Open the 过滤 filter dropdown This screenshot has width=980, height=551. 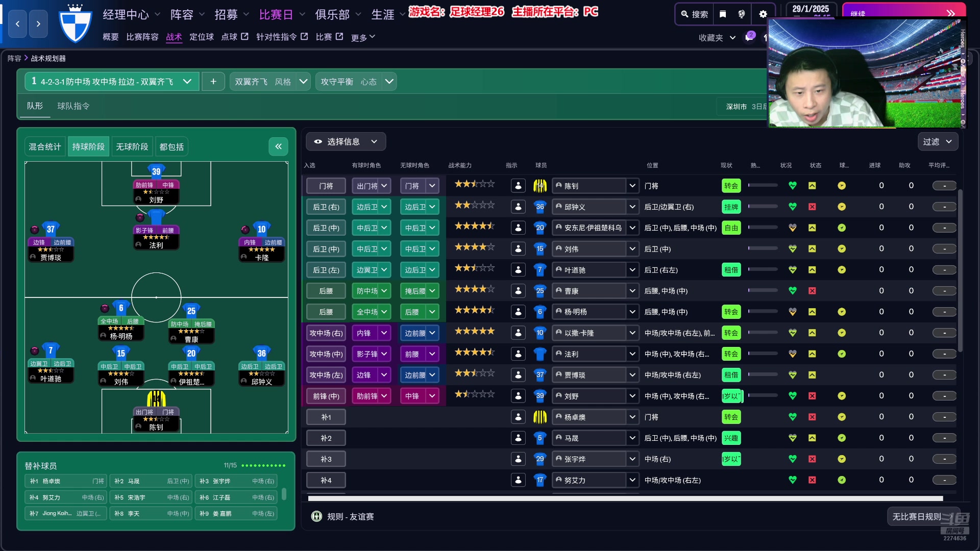(x=937, y=141)
